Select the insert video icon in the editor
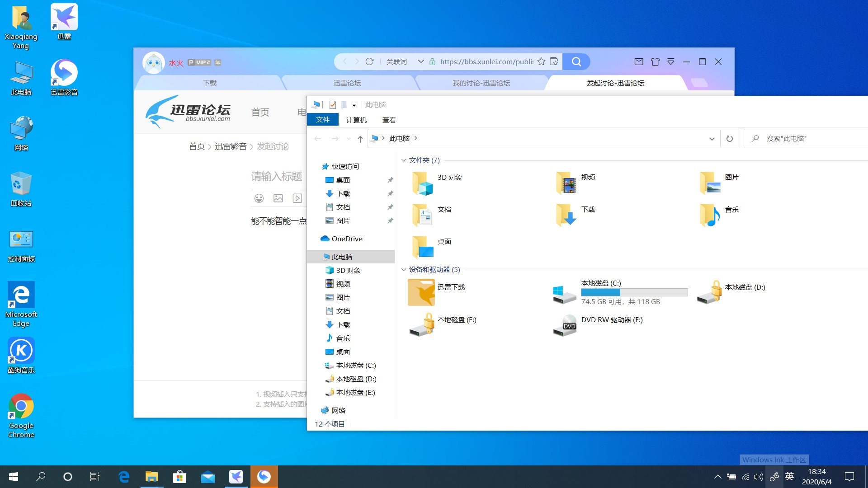The width and height of the screenshot is (868, 488). click(297, 198)
